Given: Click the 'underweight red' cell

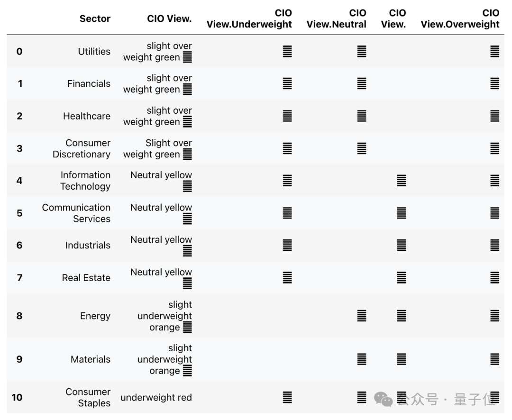Looking at the screenshot, I should (156, 397).
